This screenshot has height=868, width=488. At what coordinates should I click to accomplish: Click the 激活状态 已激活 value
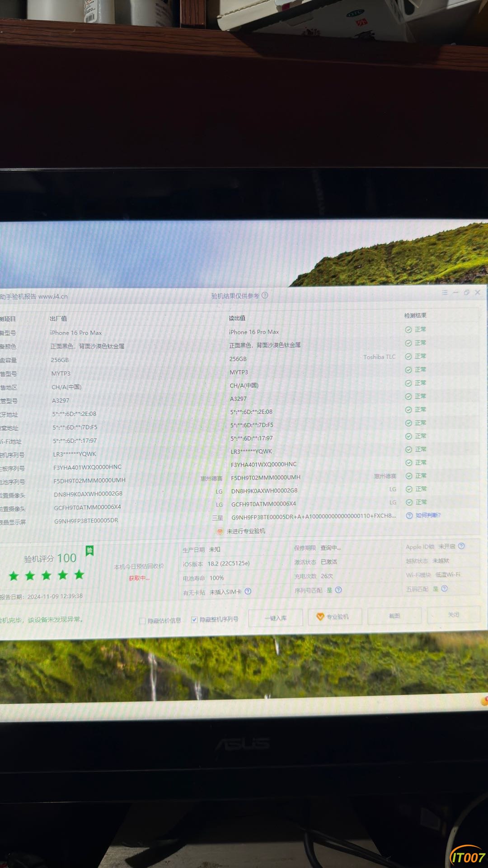coord(329,562)
